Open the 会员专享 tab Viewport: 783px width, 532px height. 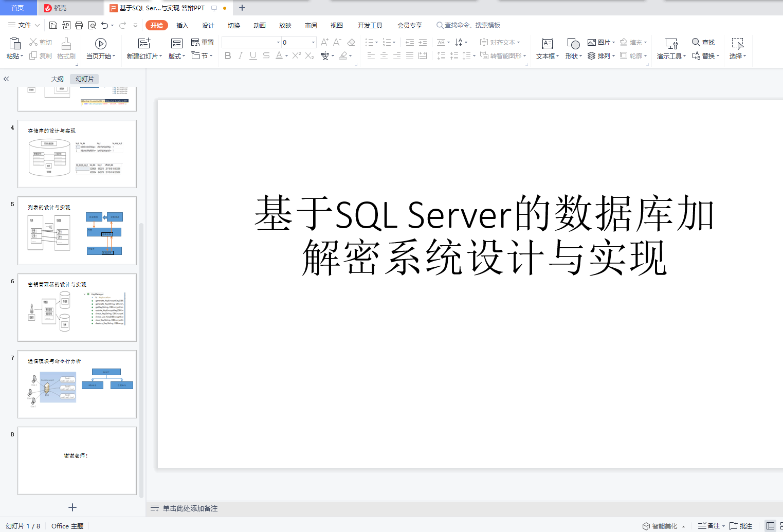click(x=410, y=25)
